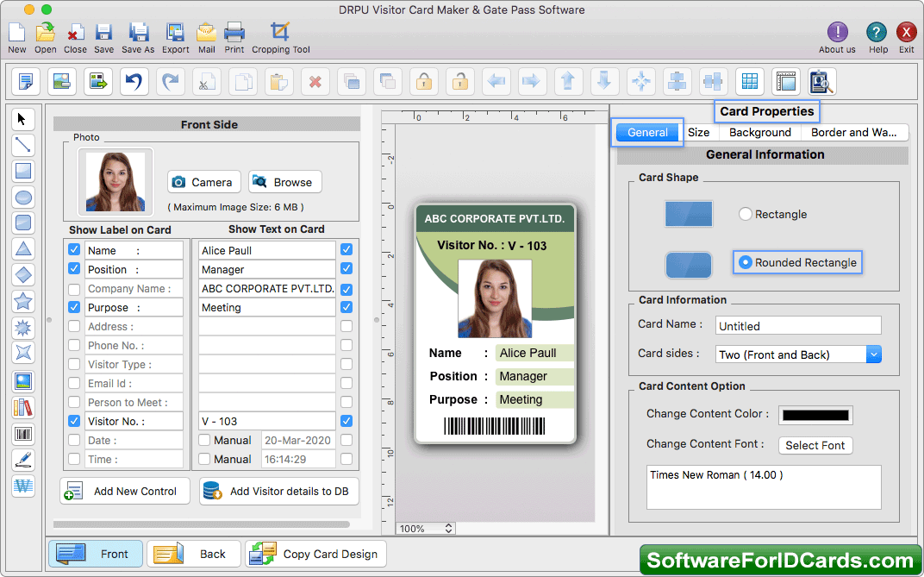924x577 pixels.
Task: Click the Visitor No. text field
Action: point(267,422)
